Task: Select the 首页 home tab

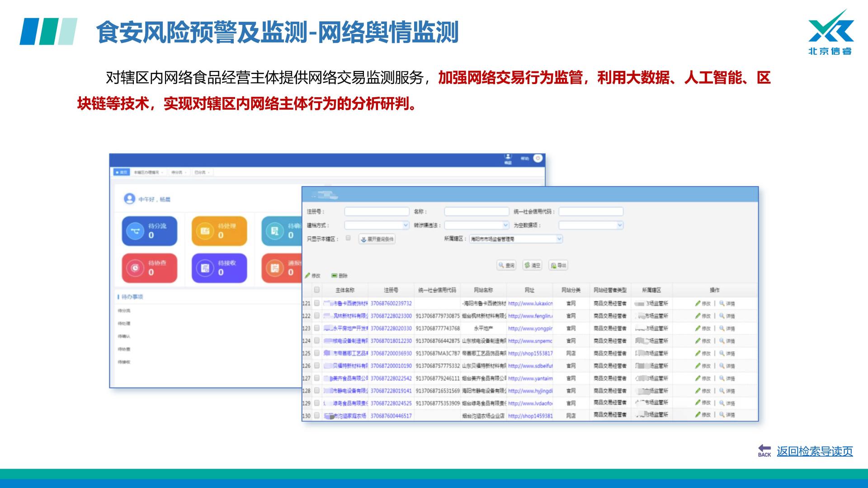Action: coord(122,172)
